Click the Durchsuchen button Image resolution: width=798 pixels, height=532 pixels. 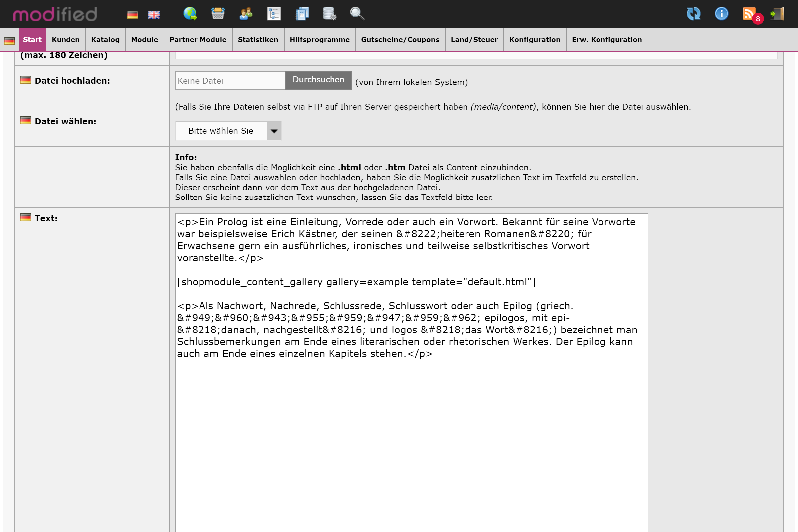click(x=318, y=80)
